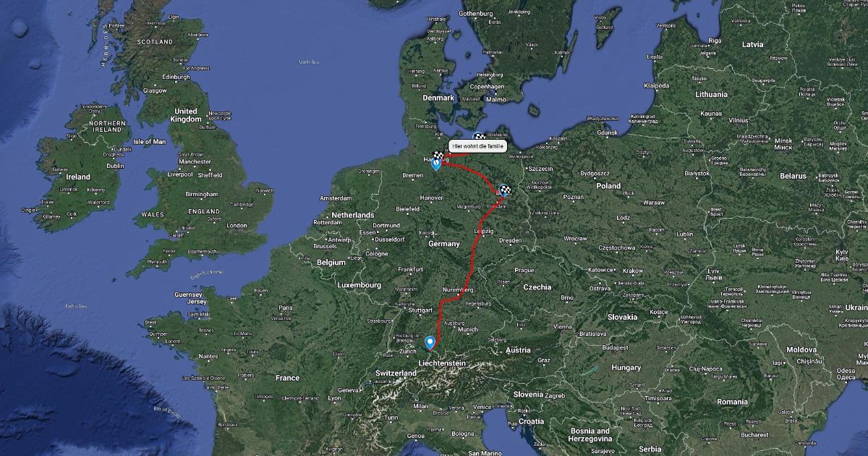Click the Poland country label
The height and width of the screenshot is (456, 868).
click(x=608, y=185)
